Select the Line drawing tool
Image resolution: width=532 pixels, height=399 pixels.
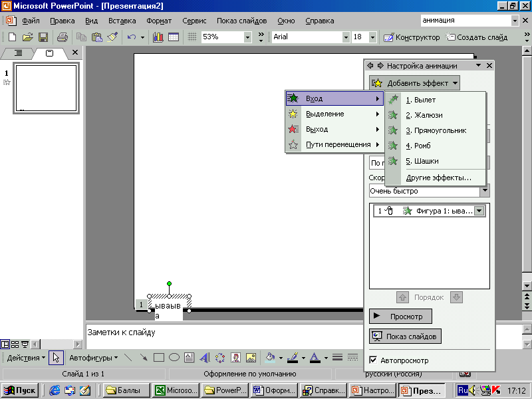[x=128, y=358]
